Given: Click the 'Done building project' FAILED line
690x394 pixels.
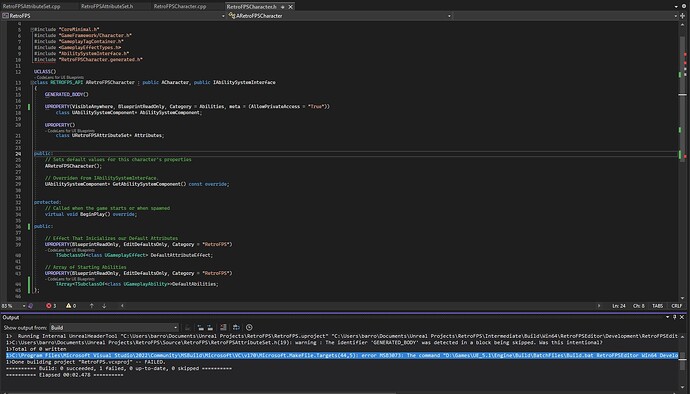Looking at the screenshot, I should tap(86, 362).
